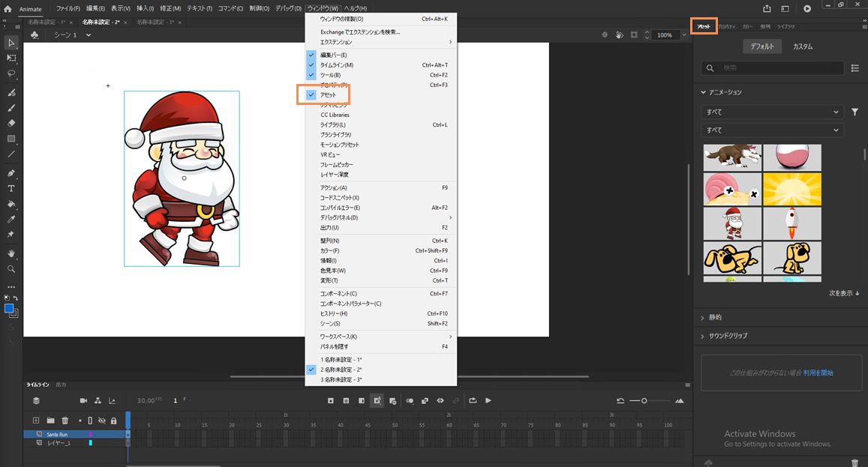Select document 2 名称未設定 - 2* in menu
Image resolution: width=868 pixels, height=467 pixels.
[x=381, y=370]
